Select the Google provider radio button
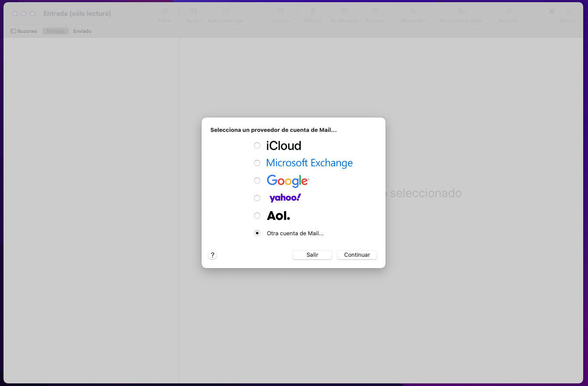Image resolution: width=588 pixels, height=386 pixels. [x=257, y=181]
